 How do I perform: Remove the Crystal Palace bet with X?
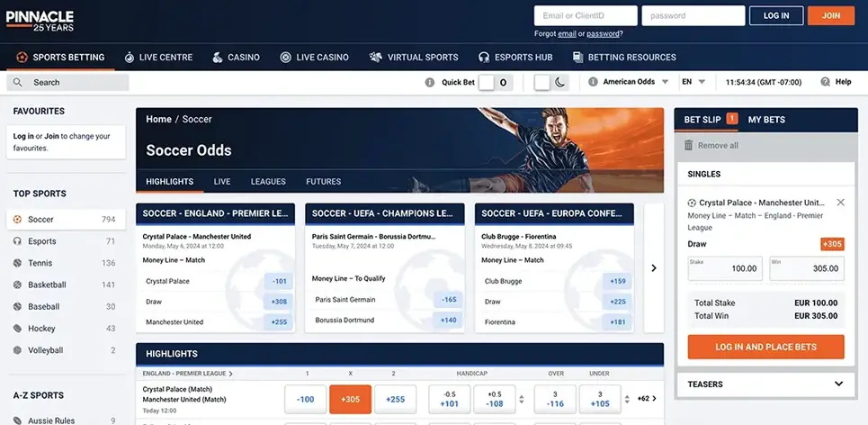click(841, 203)
